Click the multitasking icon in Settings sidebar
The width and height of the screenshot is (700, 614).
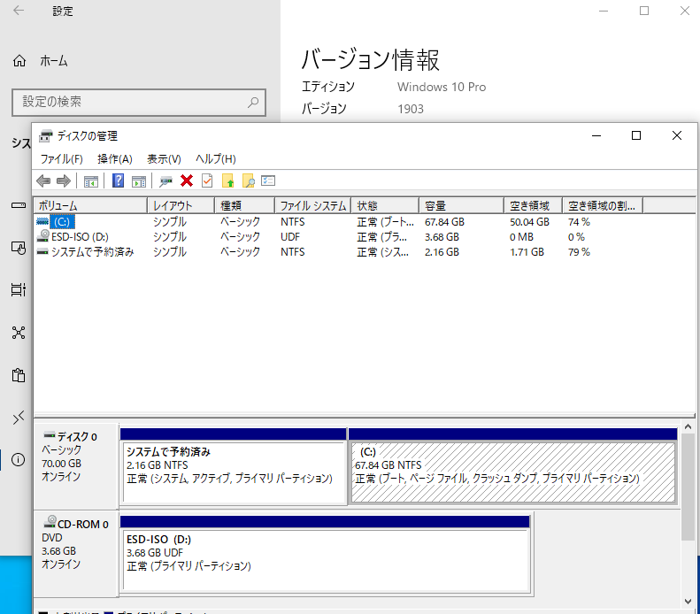pos(19,289)
